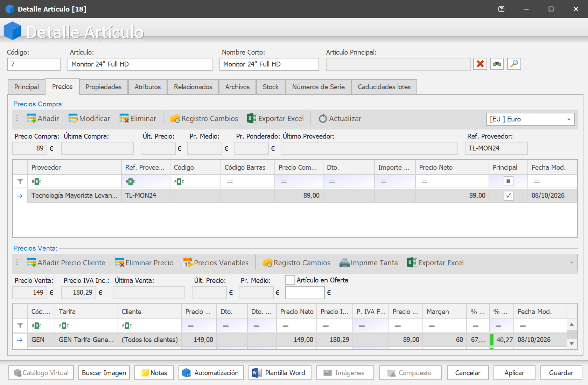The image size is (588, 385).
Task: Click the Actualizar refresh icon
Action: point(323,119)
